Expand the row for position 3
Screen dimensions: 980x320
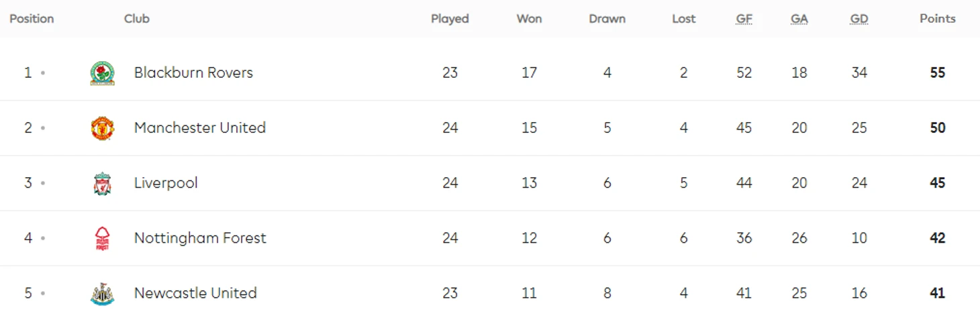tap(490, 183)
